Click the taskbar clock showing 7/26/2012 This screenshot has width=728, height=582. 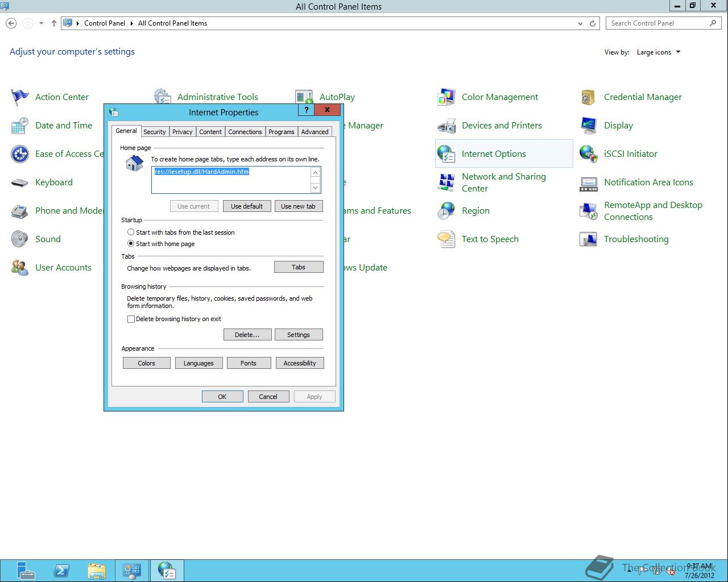pyautogui.click(x=699, y=571)
